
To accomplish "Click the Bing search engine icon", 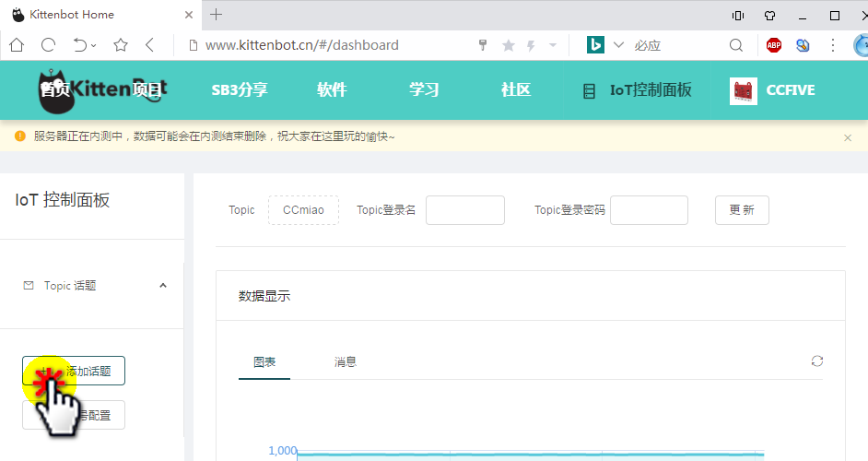I will (595, 45).
